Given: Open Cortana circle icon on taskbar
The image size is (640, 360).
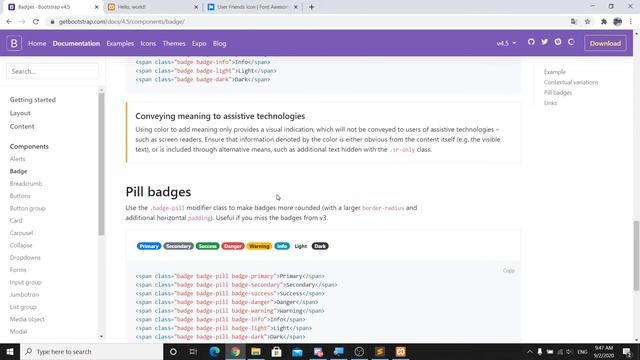Looking at the screenshot, I should pos(173,351).
